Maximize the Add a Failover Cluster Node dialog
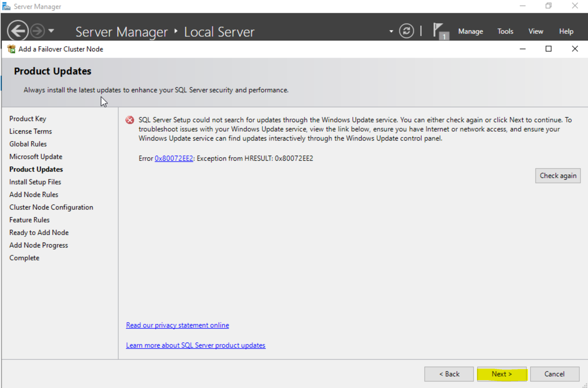The height and width of the screenshot is (388, 588). coord(548,49)
